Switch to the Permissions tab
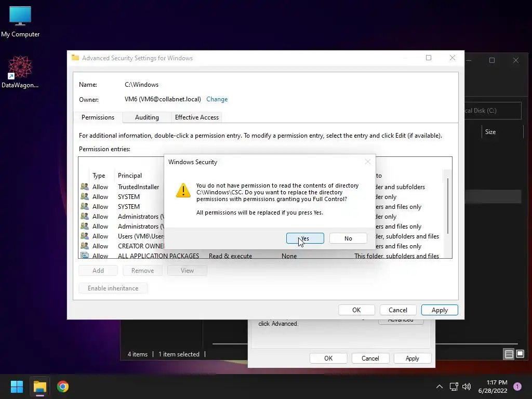Screen dimensions: 532x399 (98, 117)
